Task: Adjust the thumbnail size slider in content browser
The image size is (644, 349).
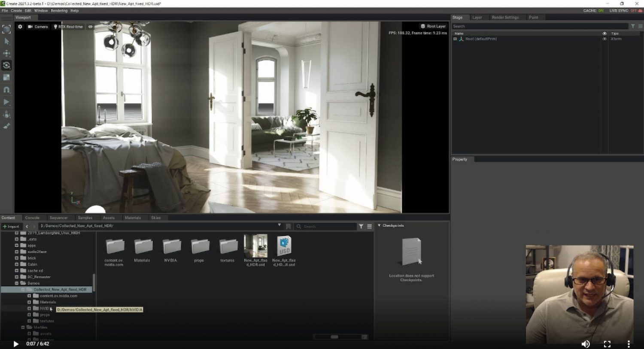Action: [334, 337]
